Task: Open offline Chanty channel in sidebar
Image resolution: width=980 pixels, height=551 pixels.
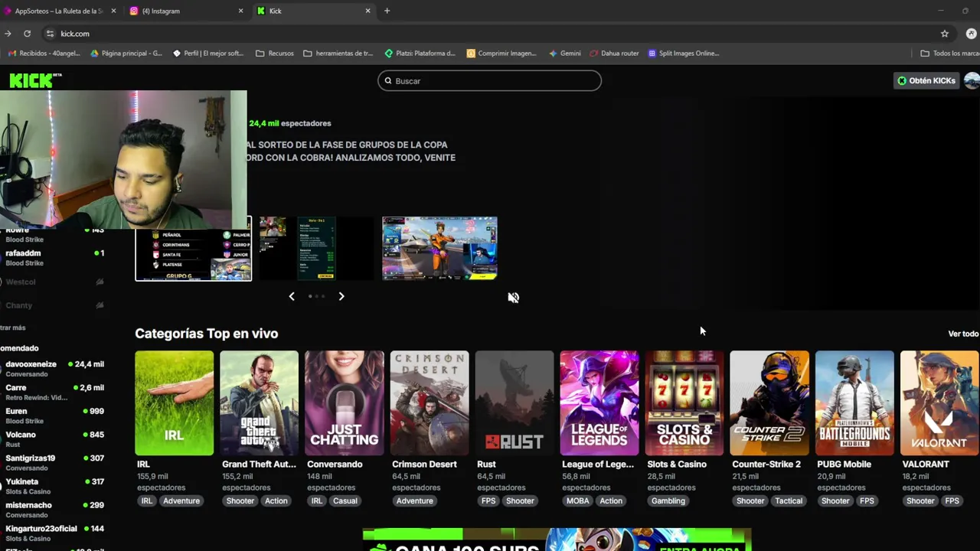Action: click(x=54, y=305)
